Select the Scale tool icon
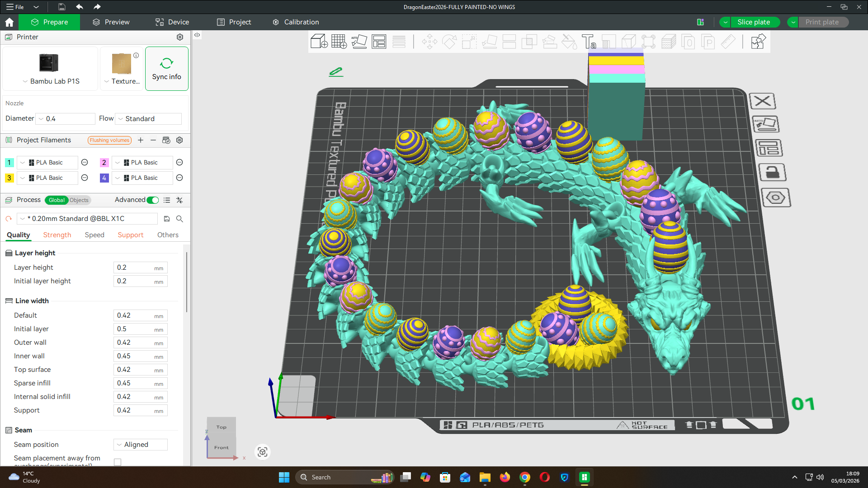The height and width of the screenshot is (488, 868). click(x=469, y=42)
